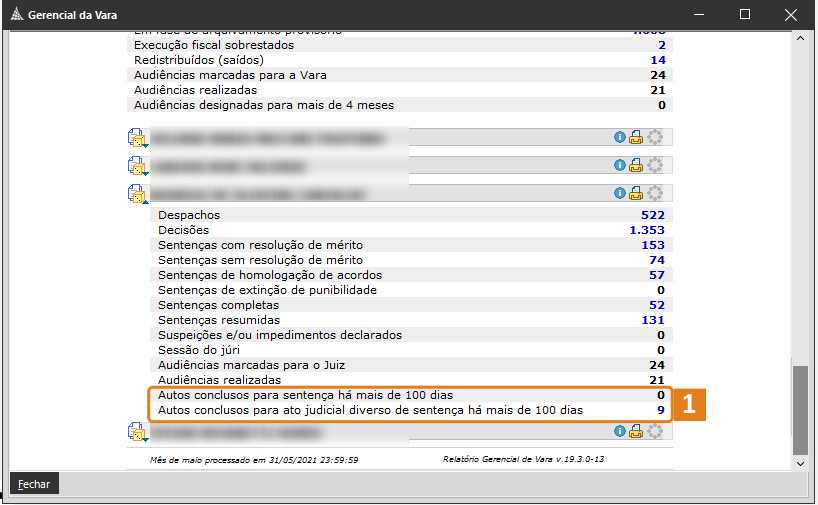The height and width of the screenshot is (505, 818).
Task: Open the Decisões count 1.353
Action: pos(648,230)
